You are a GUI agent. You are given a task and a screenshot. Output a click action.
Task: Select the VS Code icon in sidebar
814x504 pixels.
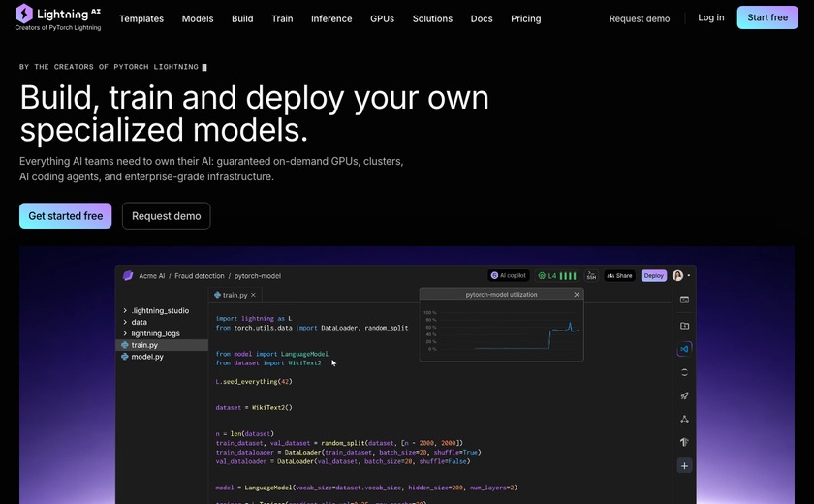684,349
